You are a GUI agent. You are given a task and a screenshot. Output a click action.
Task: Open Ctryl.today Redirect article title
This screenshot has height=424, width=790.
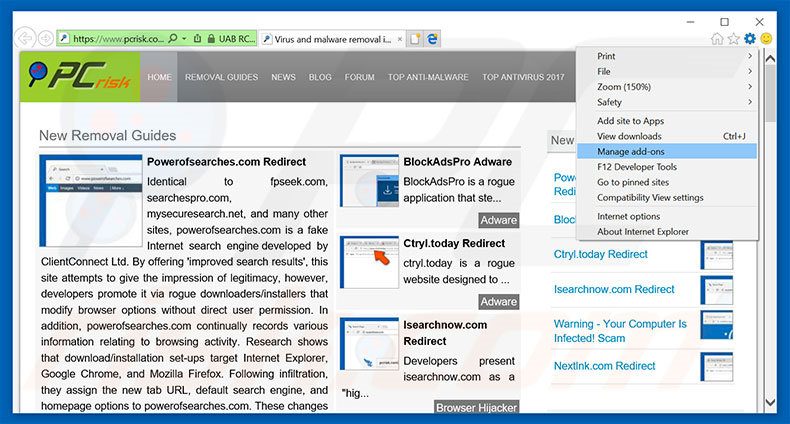[x=454, y=243]
